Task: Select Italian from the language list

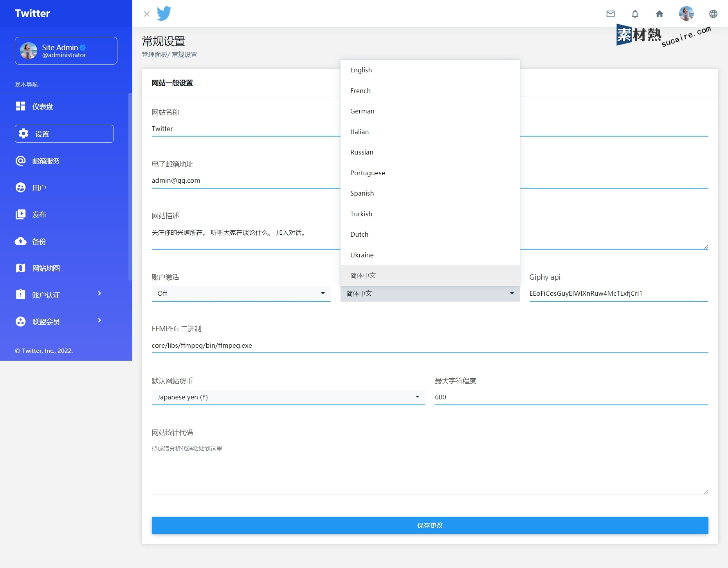Action: click(430, 132)
